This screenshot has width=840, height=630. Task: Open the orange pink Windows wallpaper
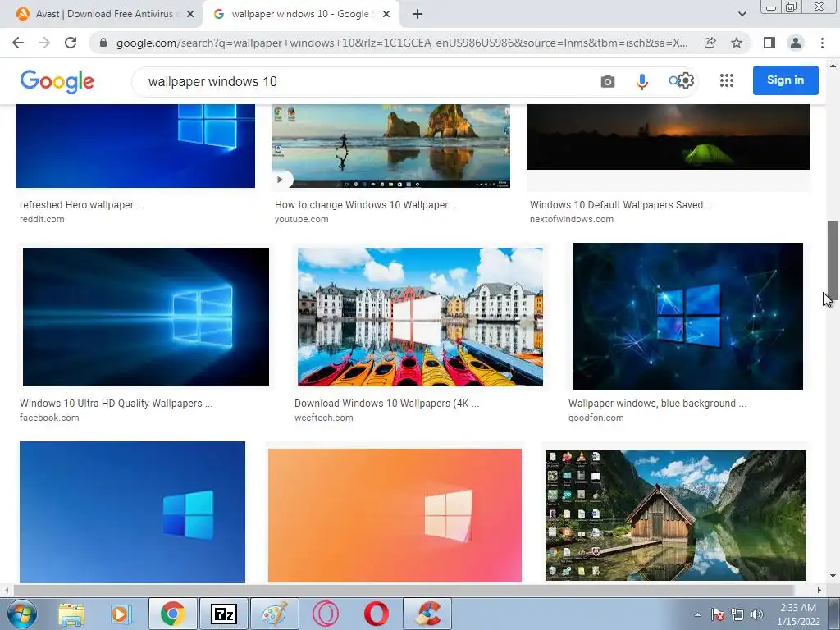pyautogui.click(x=395, y=515)
